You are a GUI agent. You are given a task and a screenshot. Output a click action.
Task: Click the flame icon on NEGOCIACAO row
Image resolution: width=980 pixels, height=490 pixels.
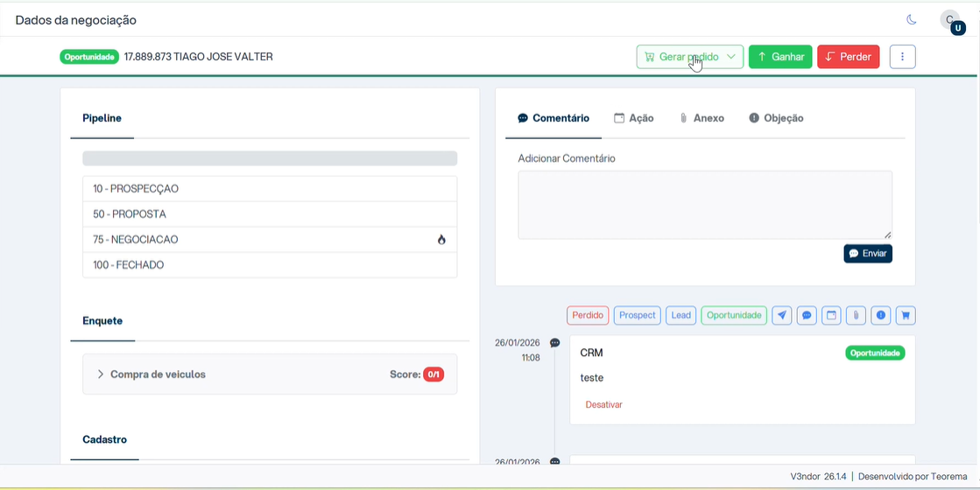441,240
